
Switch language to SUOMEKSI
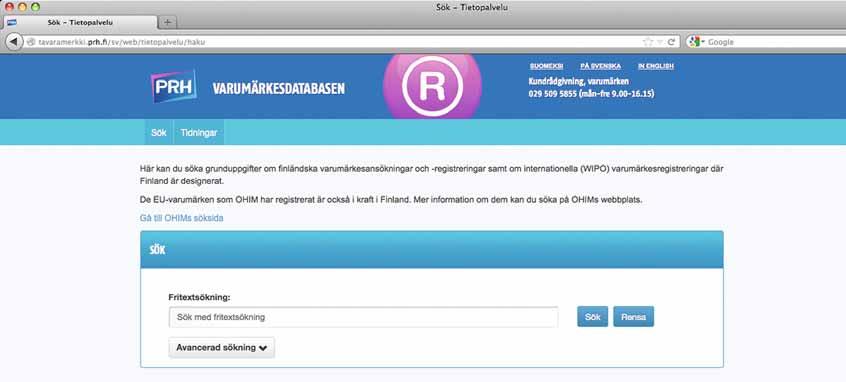[546, 66]
